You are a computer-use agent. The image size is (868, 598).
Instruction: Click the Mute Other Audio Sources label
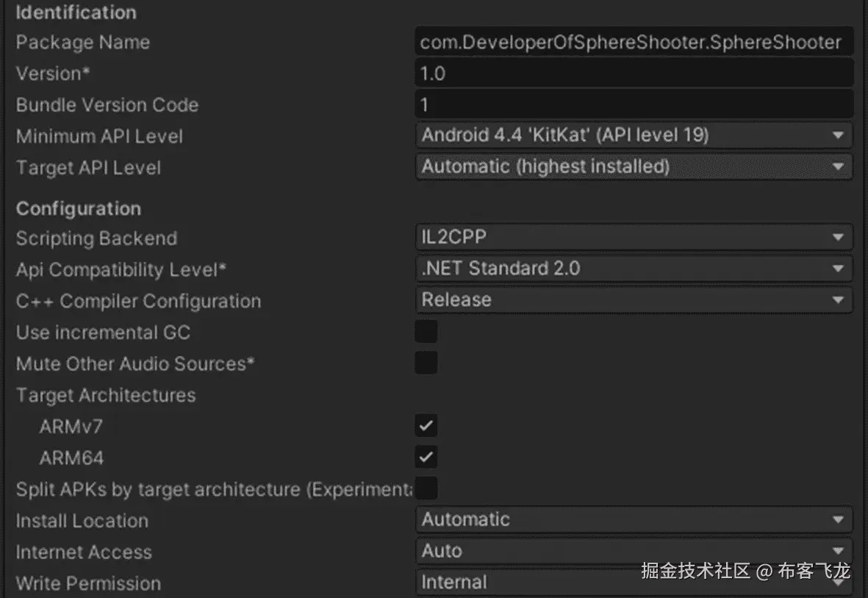(x=135, y=363)
